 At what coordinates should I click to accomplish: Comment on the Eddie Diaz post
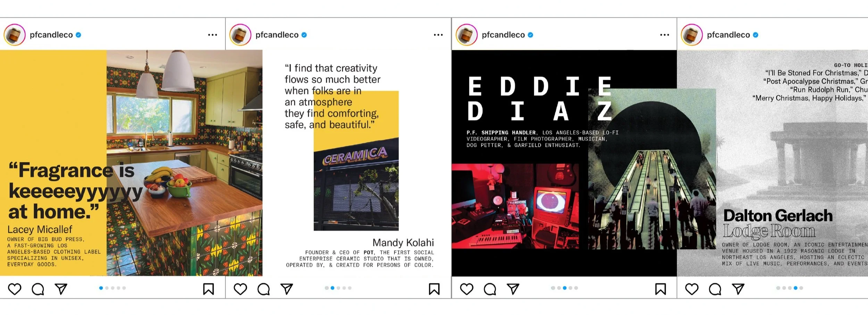[490, 289]
